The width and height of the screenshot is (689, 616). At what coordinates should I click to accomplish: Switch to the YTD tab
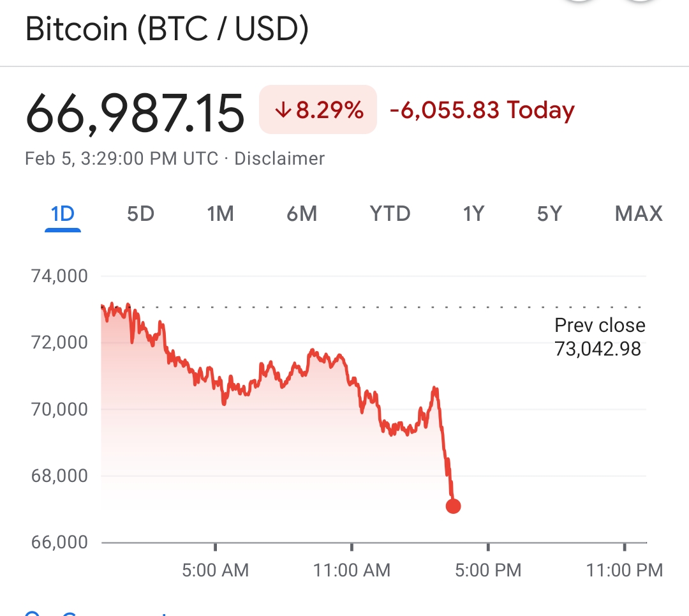(390, 214)
